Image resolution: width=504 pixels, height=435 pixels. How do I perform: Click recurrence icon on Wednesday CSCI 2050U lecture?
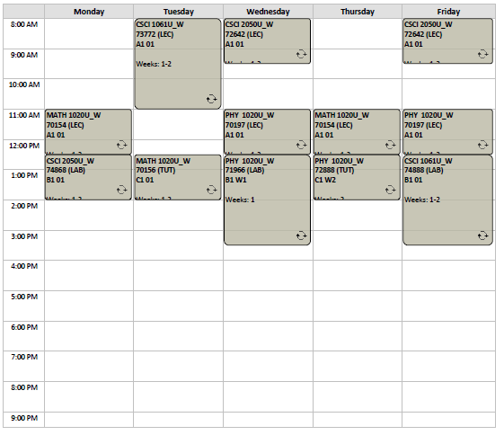click(x=301, y=54)
